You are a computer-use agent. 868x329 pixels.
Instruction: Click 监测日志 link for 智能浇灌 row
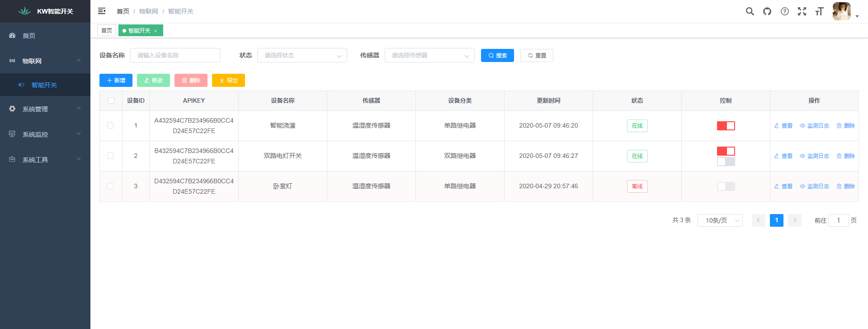coord(814,126)
